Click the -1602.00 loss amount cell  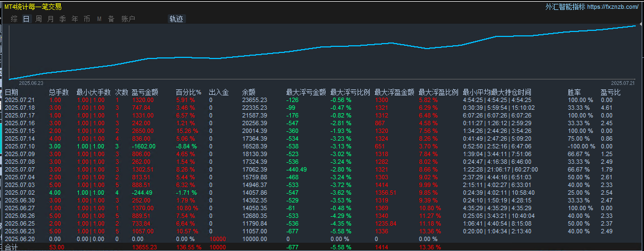tap(143, 146)
